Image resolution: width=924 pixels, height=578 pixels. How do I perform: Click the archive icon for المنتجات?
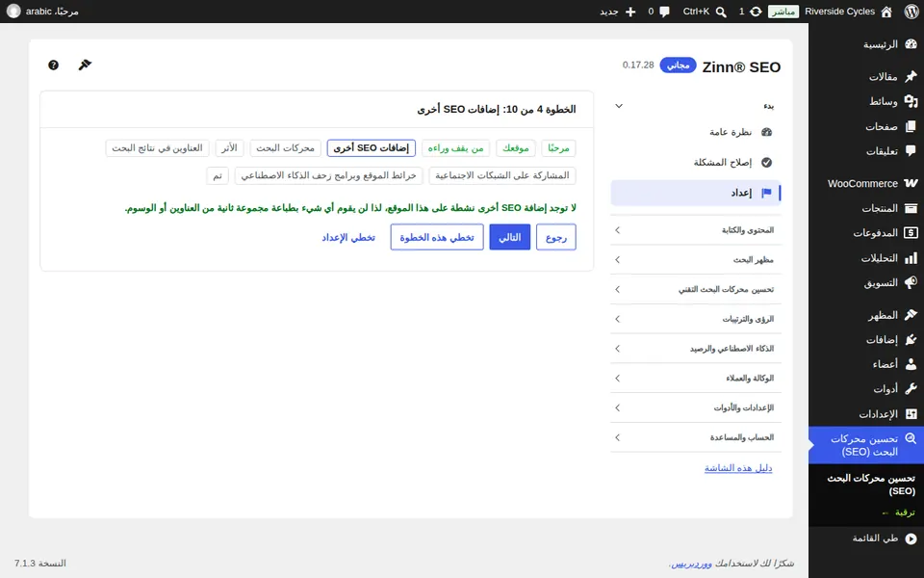(911, 208)
